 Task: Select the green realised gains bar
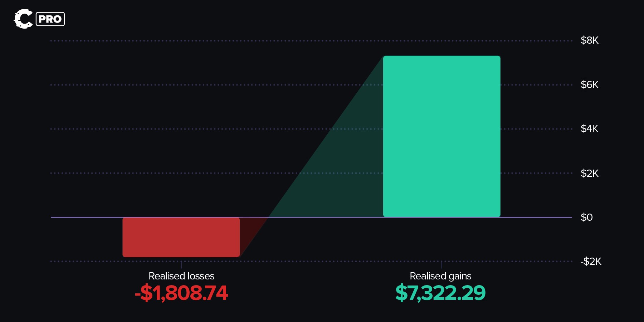pos(441,136)
